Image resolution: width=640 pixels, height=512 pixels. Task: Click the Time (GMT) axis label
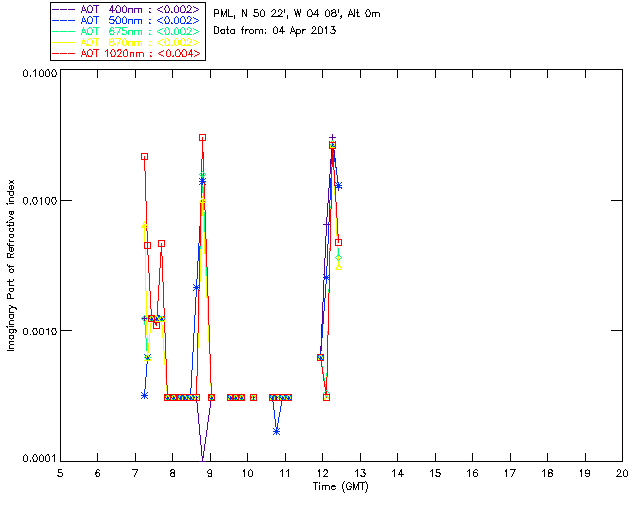[x=340, y=487]
